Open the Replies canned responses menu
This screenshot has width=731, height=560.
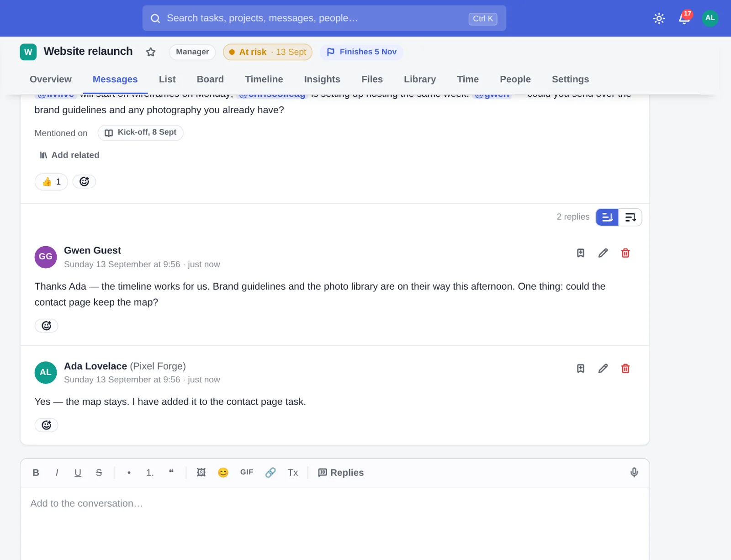coord(341,473)
